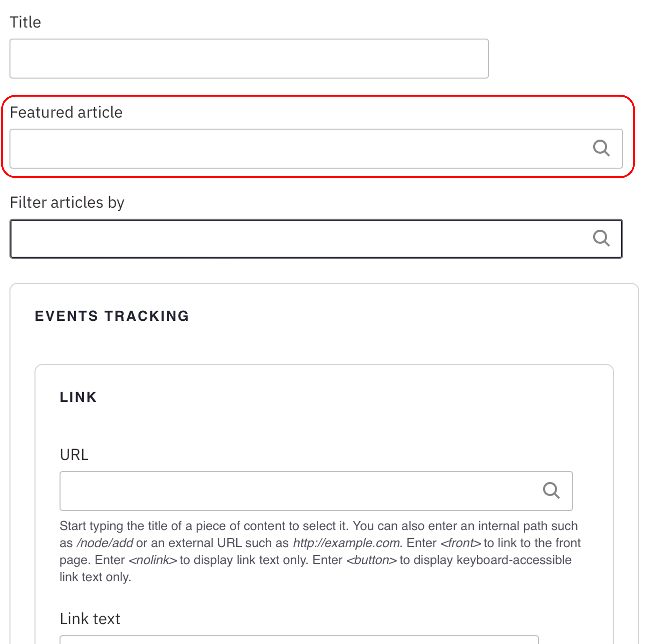Viewport: 652px width, 644px height.
Task: Click the Link text input at bottom
Action: pos(299,640)
